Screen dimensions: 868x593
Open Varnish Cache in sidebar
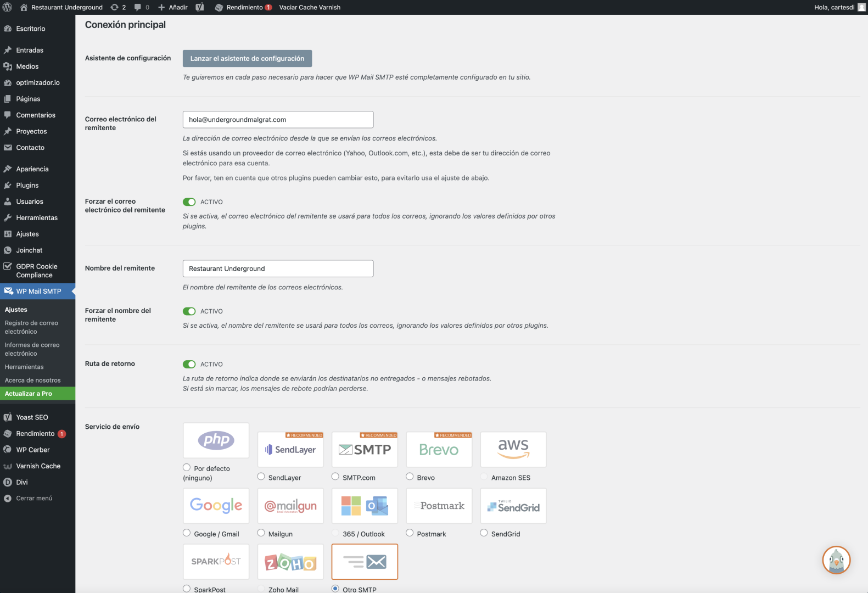(x=37, y=466)
